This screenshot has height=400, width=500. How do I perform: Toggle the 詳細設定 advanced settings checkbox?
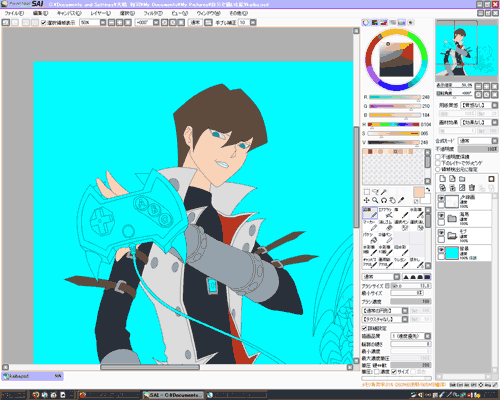pyautogui.click(x=365, y=328)
